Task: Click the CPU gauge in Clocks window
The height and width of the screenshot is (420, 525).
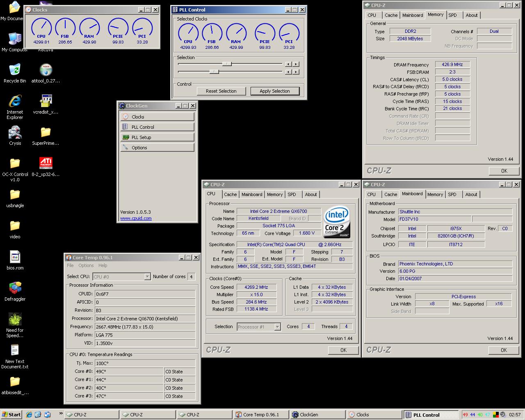Action: (x=41, y=30)
